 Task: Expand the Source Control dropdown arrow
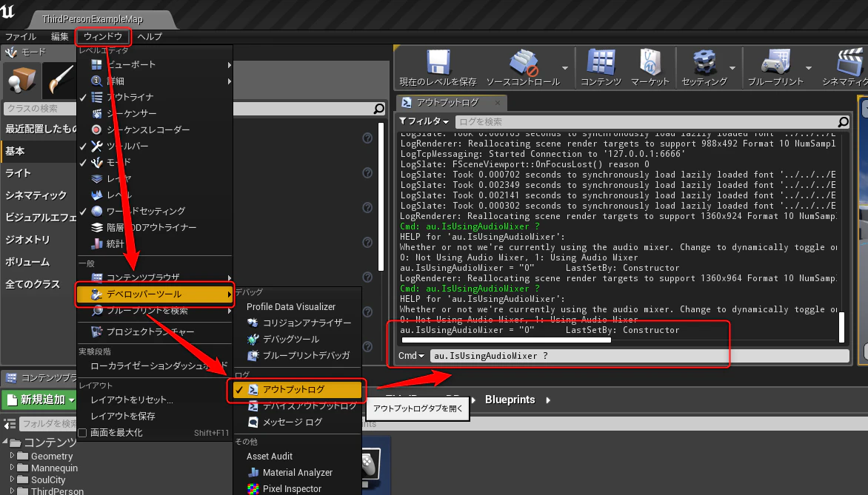(564, 68)
